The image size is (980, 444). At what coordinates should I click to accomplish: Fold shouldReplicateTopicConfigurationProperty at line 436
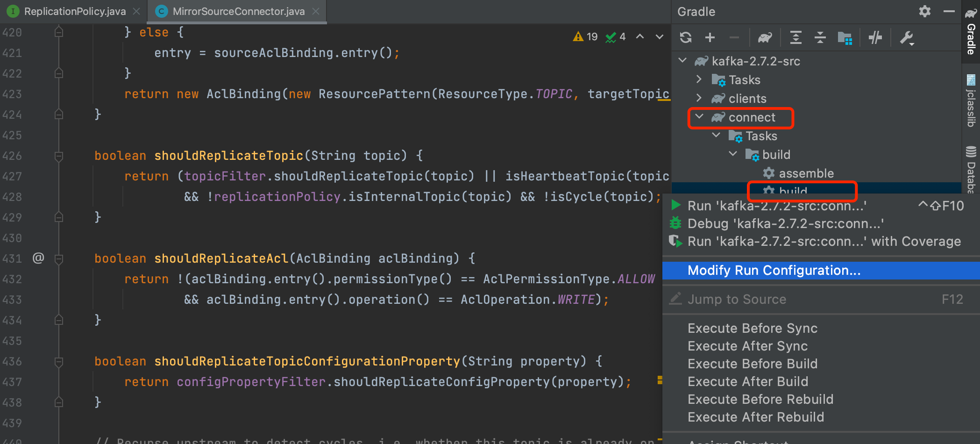[59, 361]
